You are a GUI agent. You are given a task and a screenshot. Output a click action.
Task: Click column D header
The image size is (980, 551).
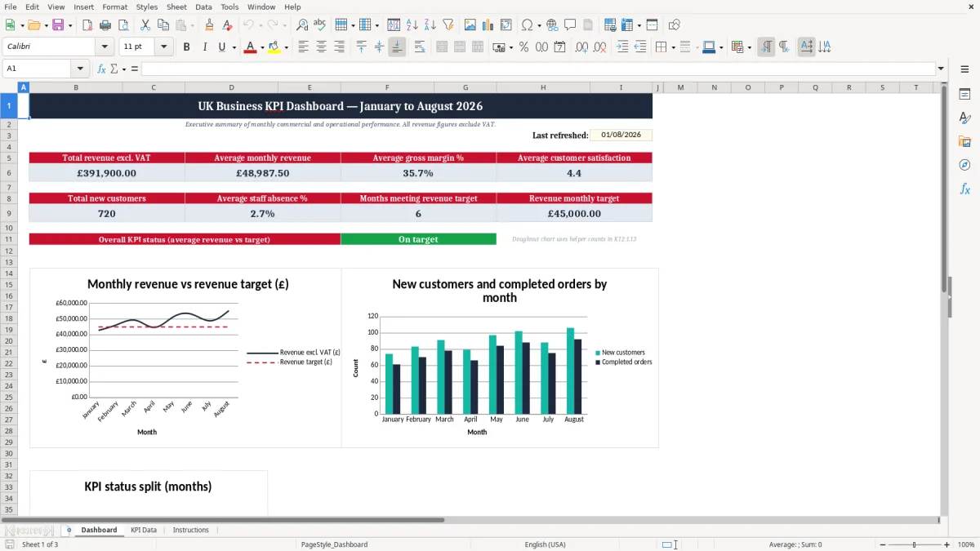pos(231,87)
